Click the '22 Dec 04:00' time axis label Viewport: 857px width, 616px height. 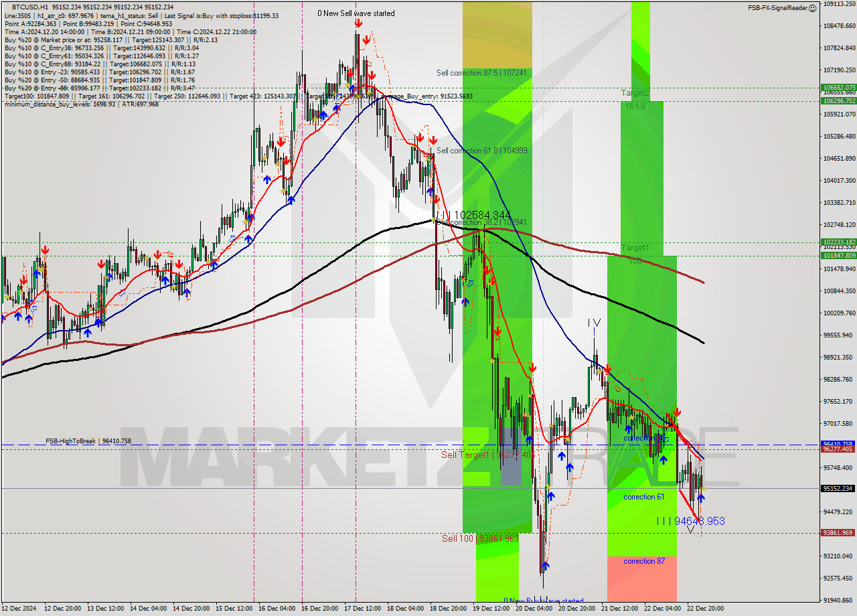coord(663,609)
